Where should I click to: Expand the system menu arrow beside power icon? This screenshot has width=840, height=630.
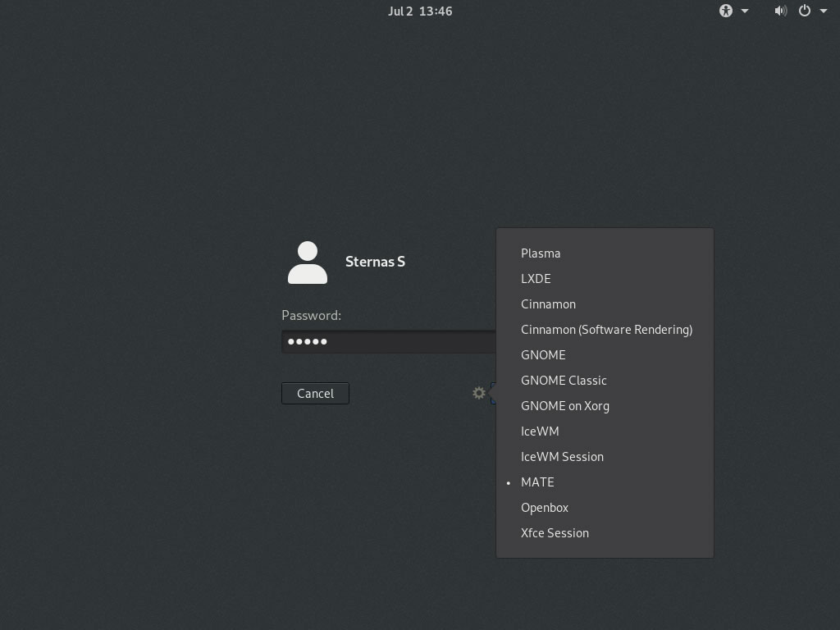(824, 11)
